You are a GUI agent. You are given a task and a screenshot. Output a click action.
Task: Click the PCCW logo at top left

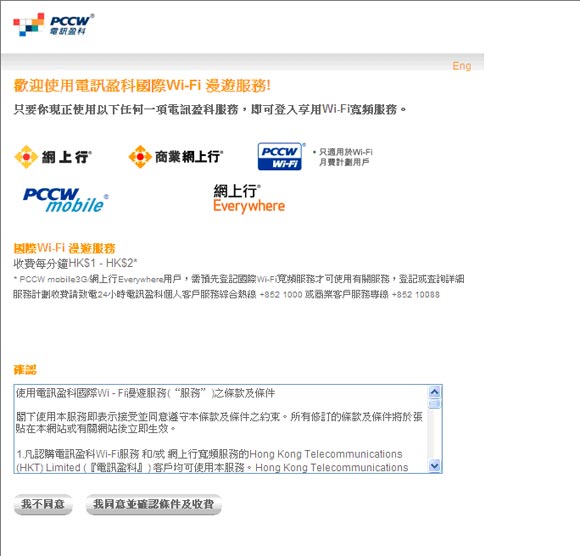click(54, 25)
